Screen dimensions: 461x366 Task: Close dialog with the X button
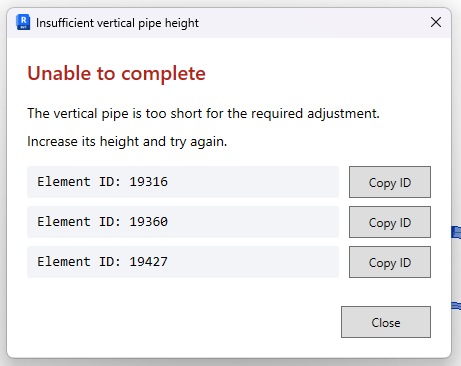[x=436, y=22]
